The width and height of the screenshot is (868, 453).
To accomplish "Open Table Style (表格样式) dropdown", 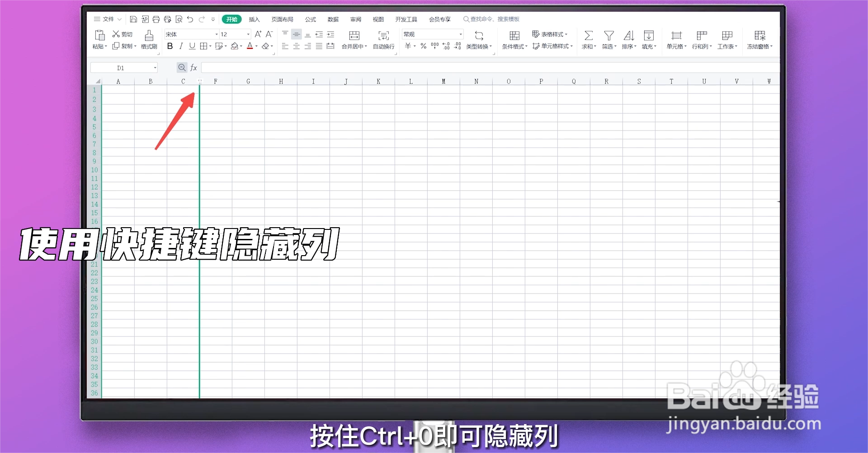I will (x=550, y=34).
